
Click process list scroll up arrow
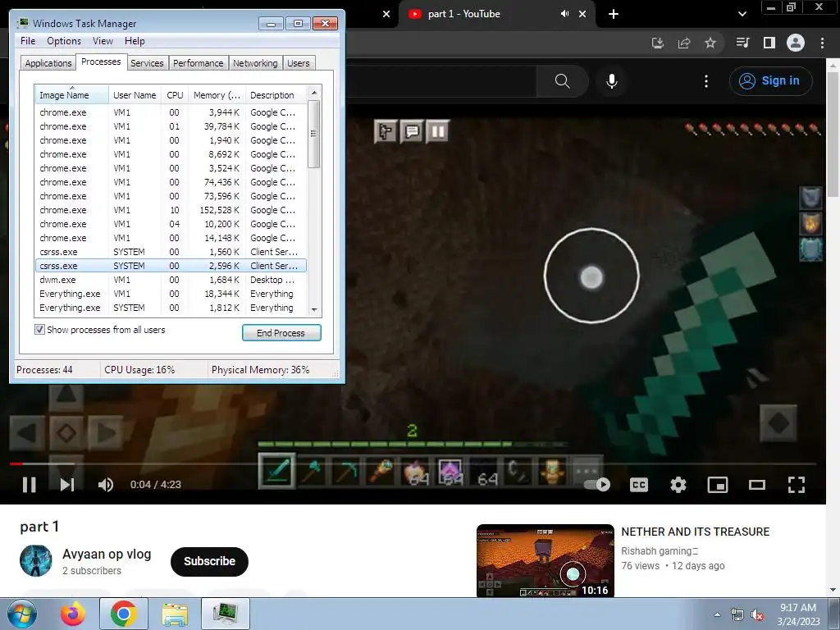[x=314, y=93]
